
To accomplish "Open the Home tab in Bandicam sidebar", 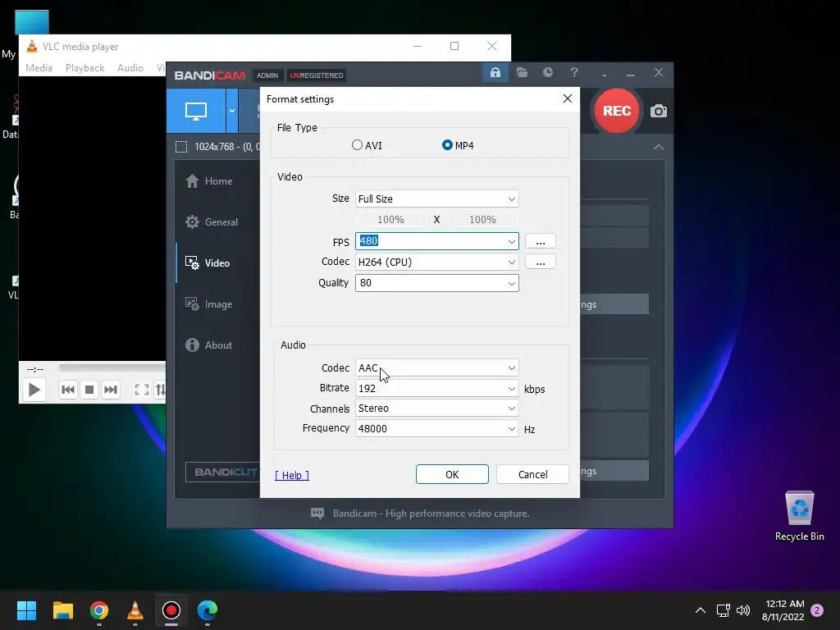I will [x=209, y=181].
